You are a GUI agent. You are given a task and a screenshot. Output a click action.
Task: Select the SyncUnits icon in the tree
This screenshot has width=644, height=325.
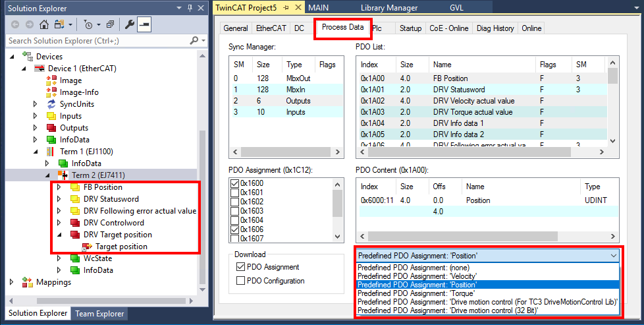(51, 103)
